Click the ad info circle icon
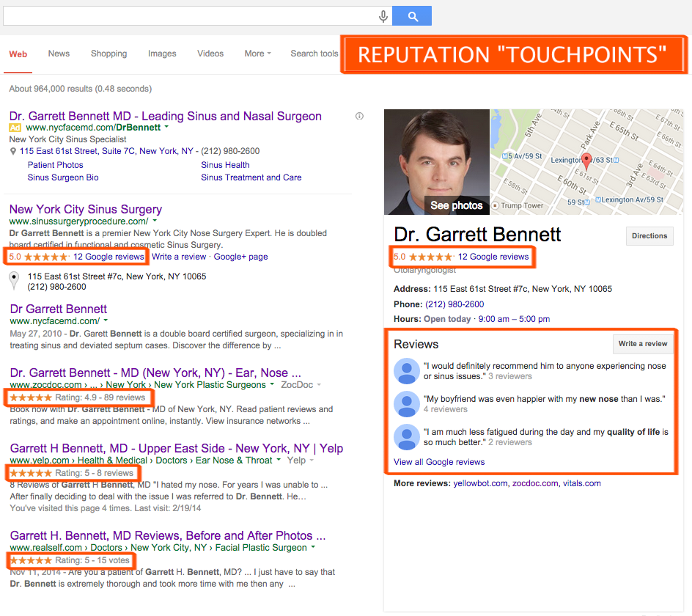Image resolution: width=692 pixels, height=616 pixels. pyautogui.click(x=360, y=116)
